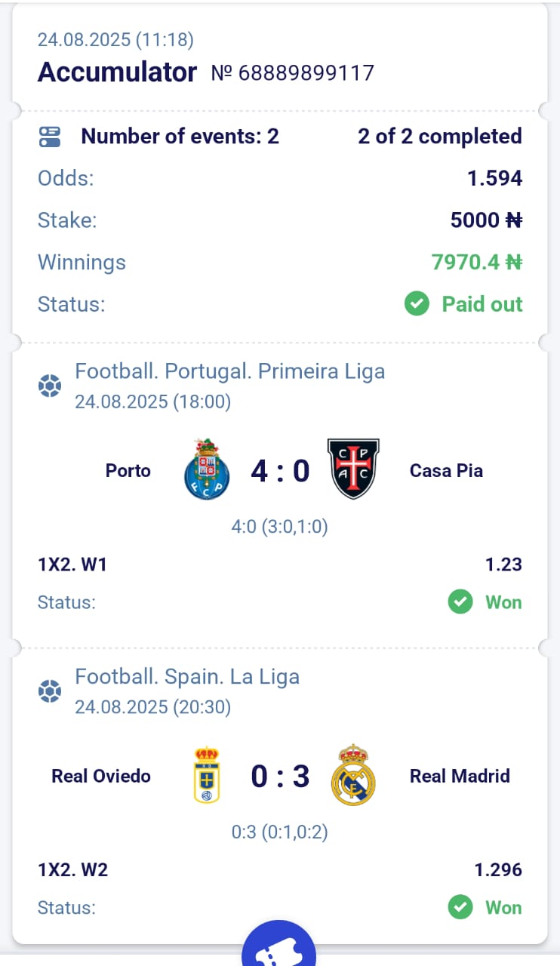Screen dimensions: 560x966
Task: Open Football. Portugal. Primeira Liga league
Action: tap(229, 371)
